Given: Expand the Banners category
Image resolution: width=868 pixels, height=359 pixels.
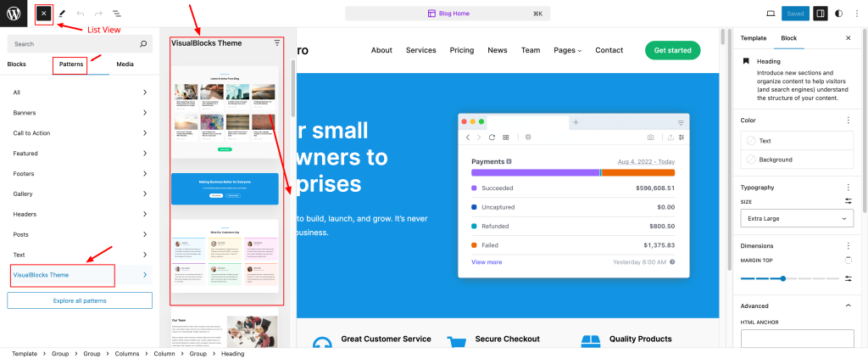Looking at the screenshot, I should pos(80,113).
